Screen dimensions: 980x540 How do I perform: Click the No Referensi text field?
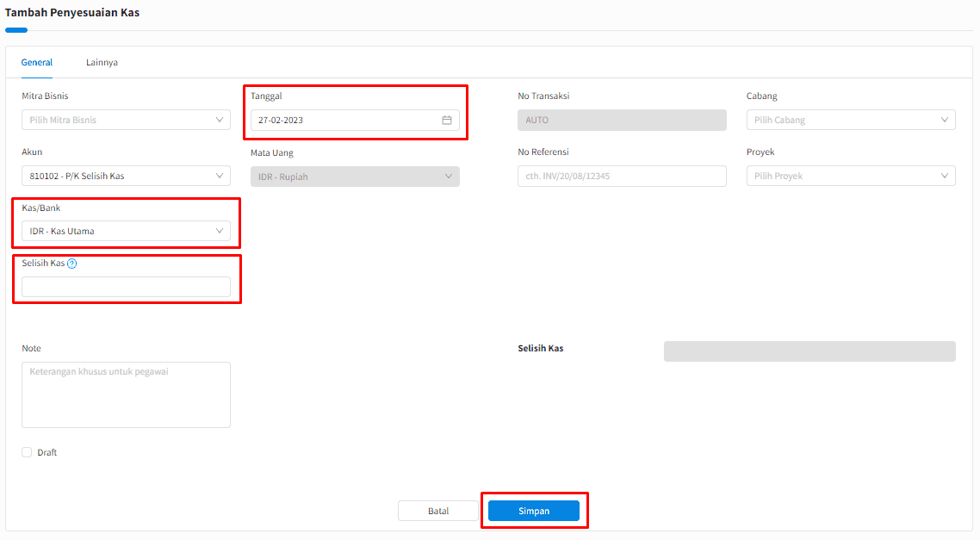pyautogui.click(x=621, y=177)
